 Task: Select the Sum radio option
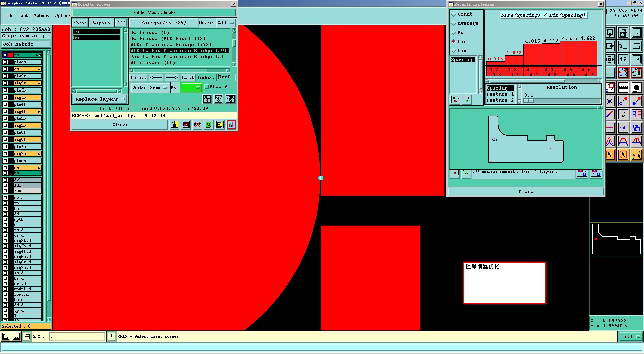(x=459, y=33)
